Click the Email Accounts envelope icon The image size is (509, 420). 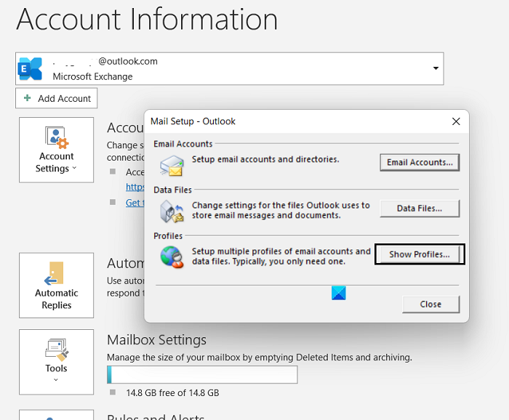(172, 165)
